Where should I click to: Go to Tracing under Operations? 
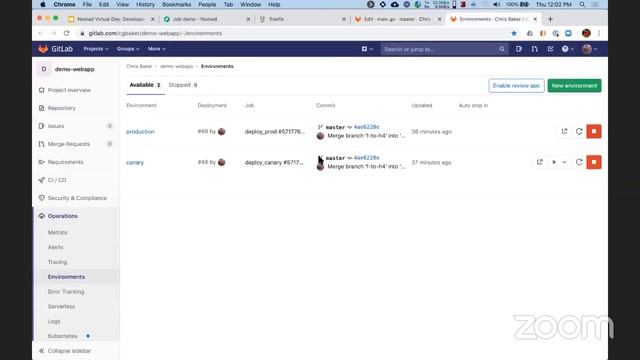pyautogui.click(x=57, y=262)
